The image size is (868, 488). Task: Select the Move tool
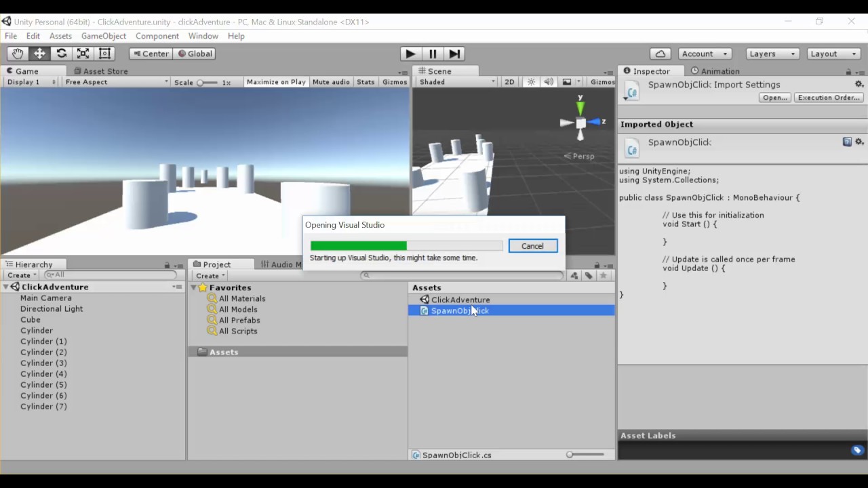pyautogui.click(x=39, y=54)
